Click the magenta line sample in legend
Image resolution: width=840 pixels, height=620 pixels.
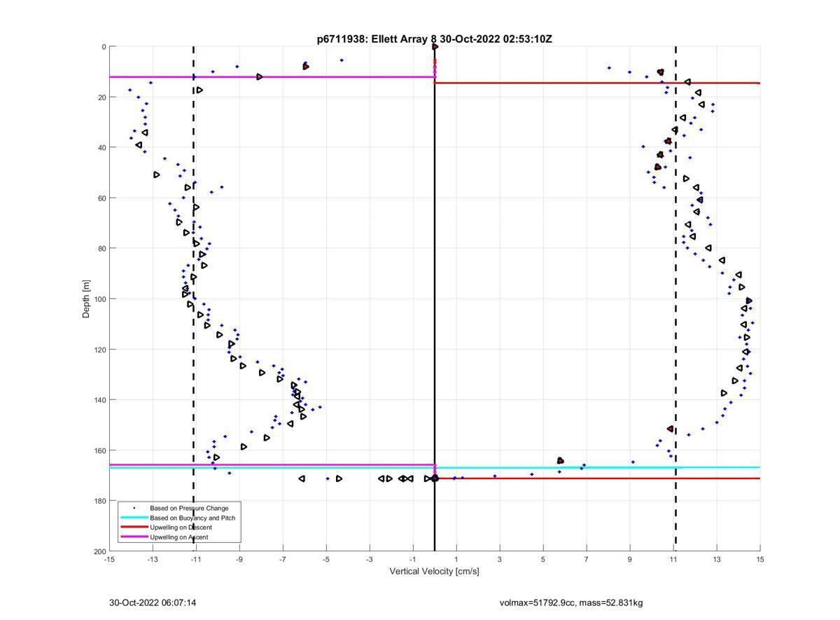[134, 537]
